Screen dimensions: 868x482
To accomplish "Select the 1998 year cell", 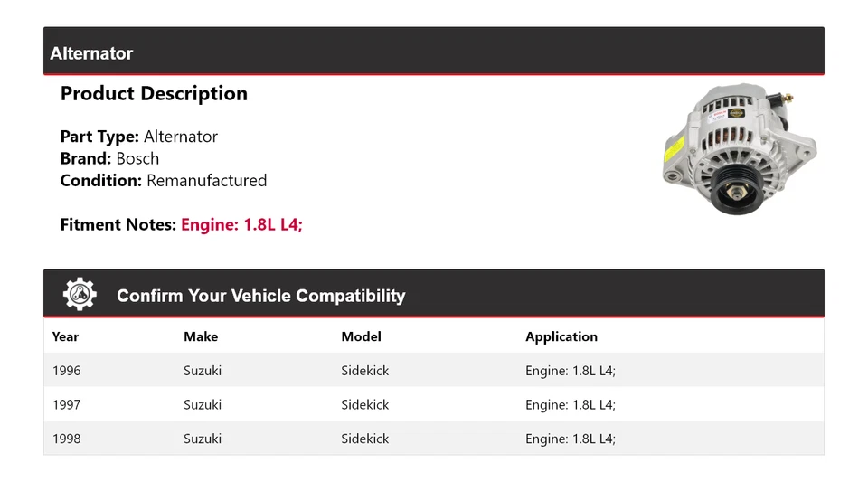I will coord(66,439).
